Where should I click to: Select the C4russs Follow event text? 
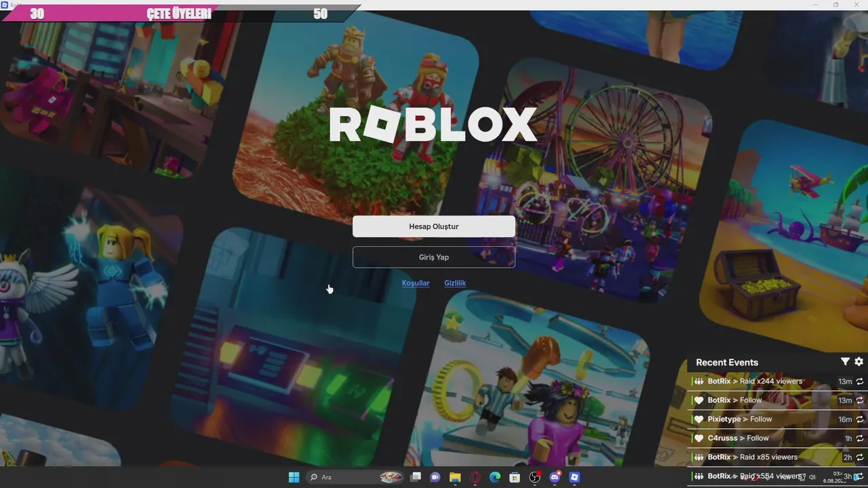click(x=738, y=438)
